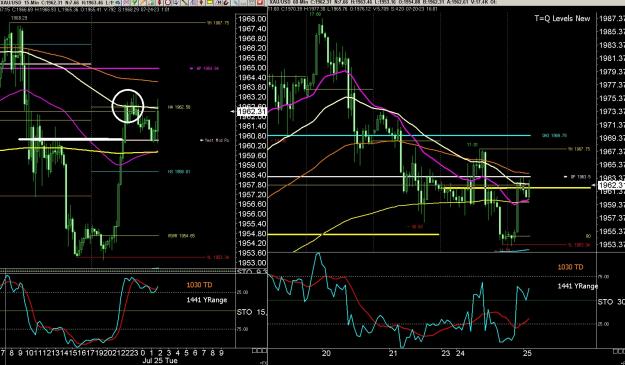Click price level 1967.37 on the 60 Min axis
625x365 pixels.
[x=612, y=151]
